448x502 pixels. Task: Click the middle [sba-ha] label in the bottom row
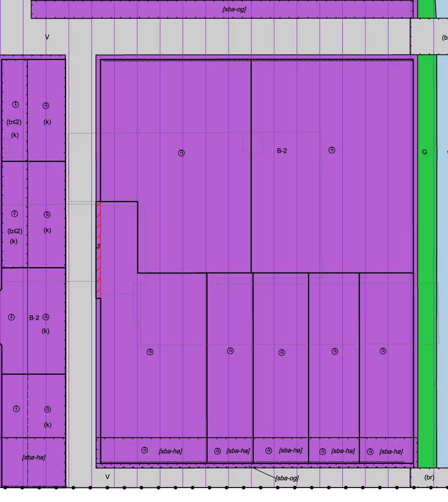[290, 451]
